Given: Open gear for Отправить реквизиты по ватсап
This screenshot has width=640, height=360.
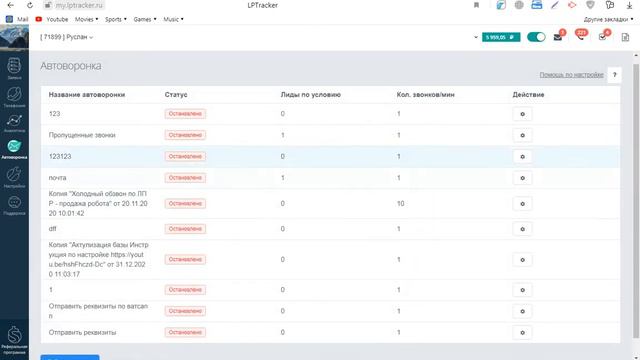Looking at the screenshot, I should [522, 311].
